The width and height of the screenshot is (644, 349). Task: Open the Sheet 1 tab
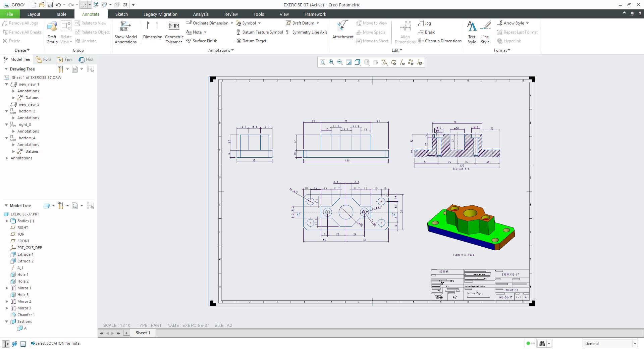pyautogui.click(x=143, y=333)
